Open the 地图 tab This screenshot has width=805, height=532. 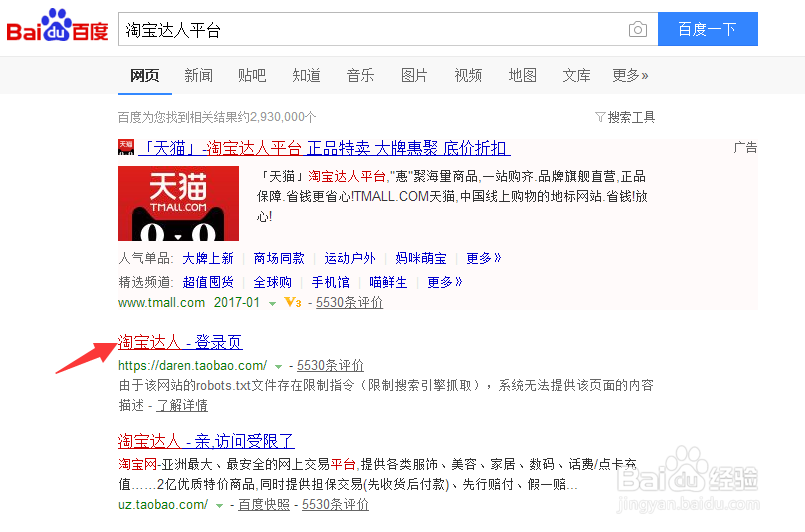click(x=523, y=75)
